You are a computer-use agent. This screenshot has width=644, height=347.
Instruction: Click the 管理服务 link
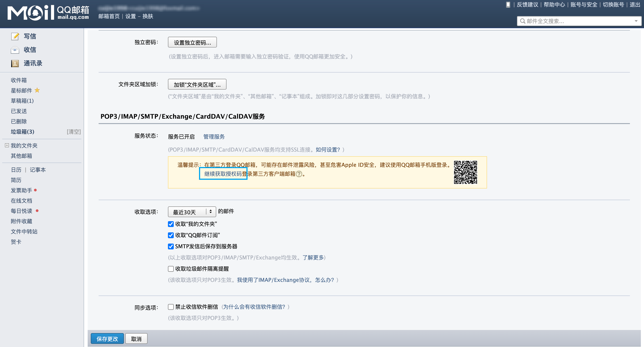pyautogui.click(x=214, y=137)
